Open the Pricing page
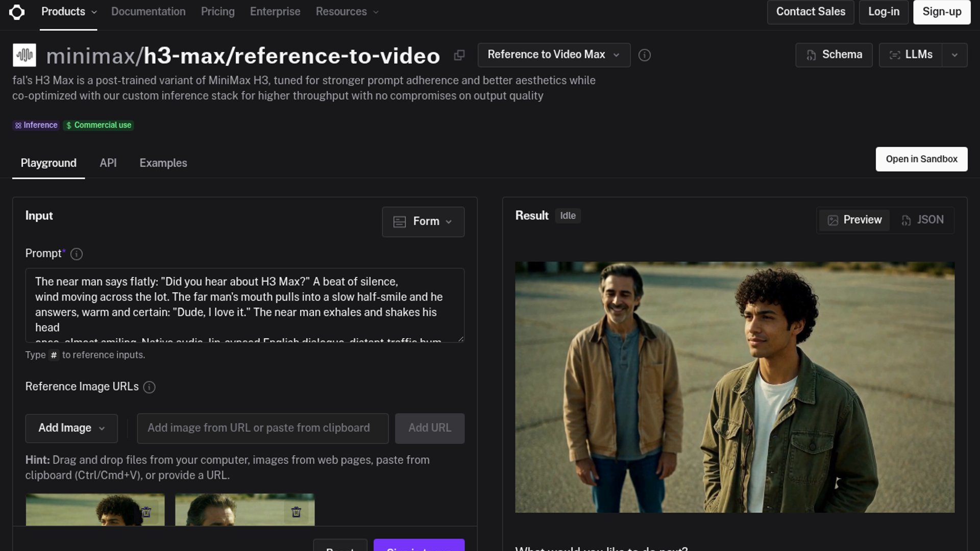Viewport: 980px width, 551px height. coord(218,12)
